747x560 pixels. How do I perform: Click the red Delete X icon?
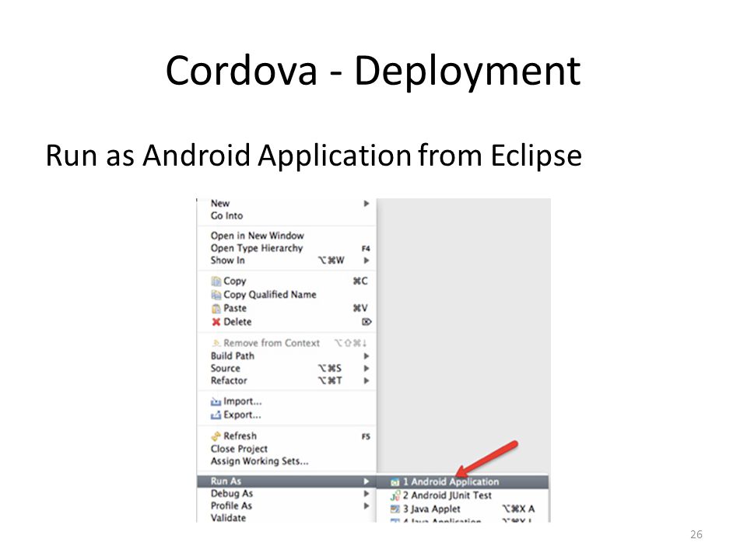click(216, 322)
